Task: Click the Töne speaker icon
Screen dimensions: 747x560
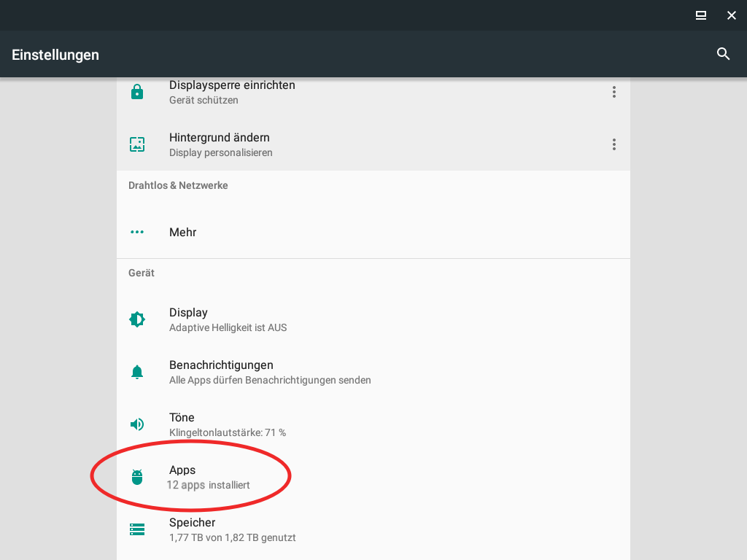Action: pyautogui.click(x=137, y=424)
